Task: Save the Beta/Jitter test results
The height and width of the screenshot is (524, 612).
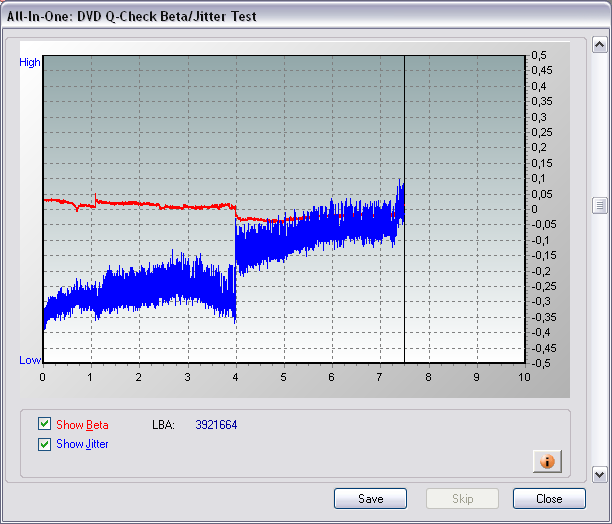Action: coord(370,499)
